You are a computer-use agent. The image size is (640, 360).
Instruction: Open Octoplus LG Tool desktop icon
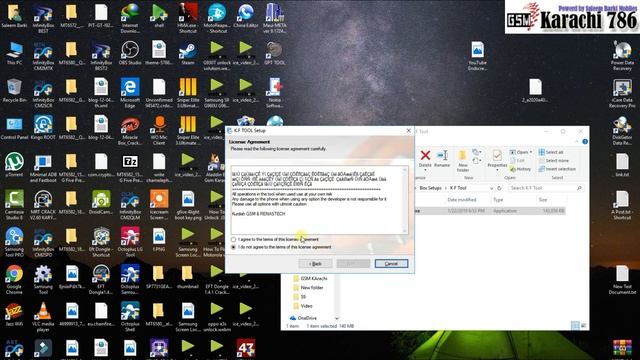point(130,242)
